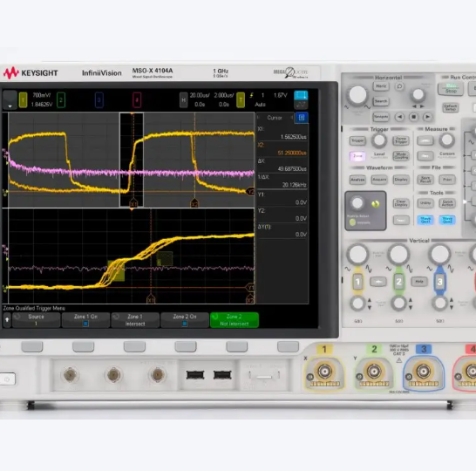This screenshot has height=471, width=476.
Task: Open the Zone 2 Not Intersect softkey
Action: (x=235, y=320)
